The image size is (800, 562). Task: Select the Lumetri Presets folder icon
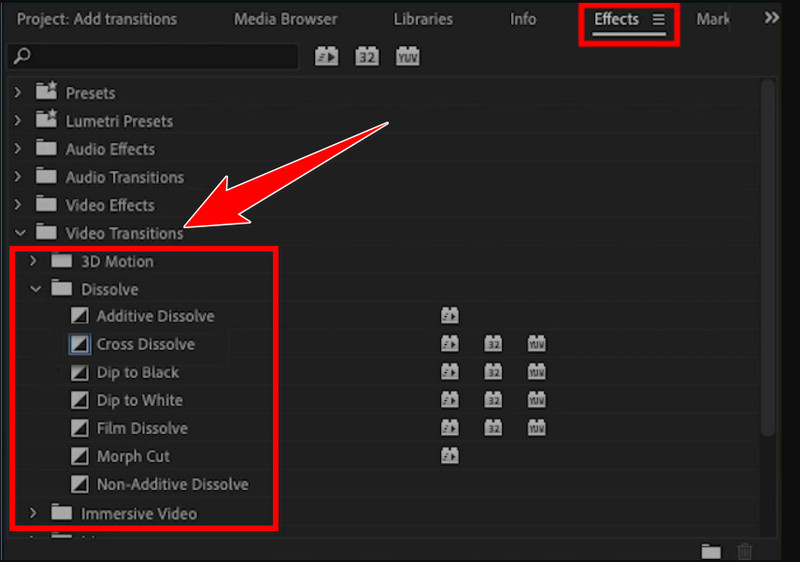coord(46,119)
